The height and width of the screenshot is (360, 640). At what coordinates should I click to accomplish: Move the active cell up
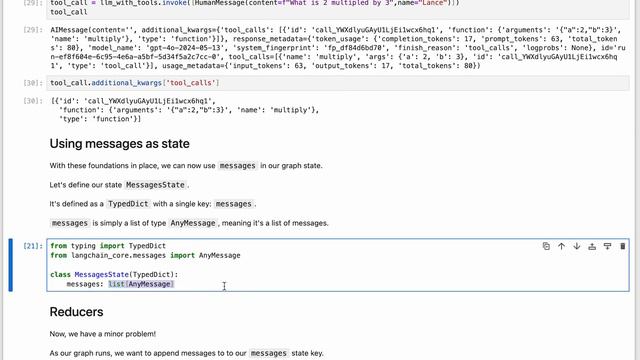pyautogui.click(x=561, y=246)
